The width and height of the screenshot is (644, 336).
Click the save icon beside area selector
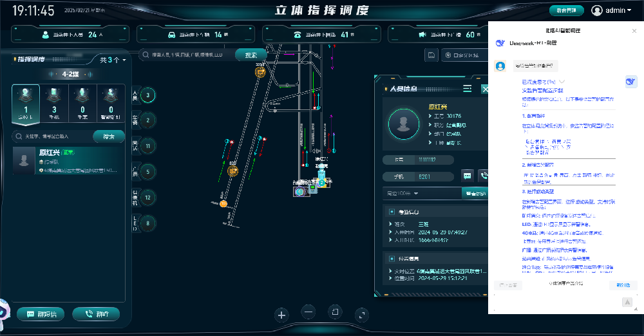tap(431, 55)
